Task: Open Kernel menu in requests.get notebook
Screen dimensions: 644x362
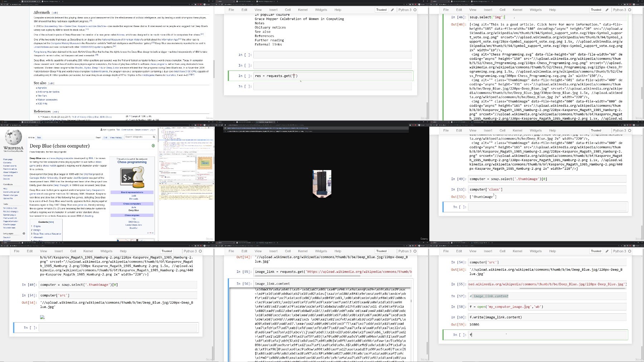Action: (x=303, y=10)
